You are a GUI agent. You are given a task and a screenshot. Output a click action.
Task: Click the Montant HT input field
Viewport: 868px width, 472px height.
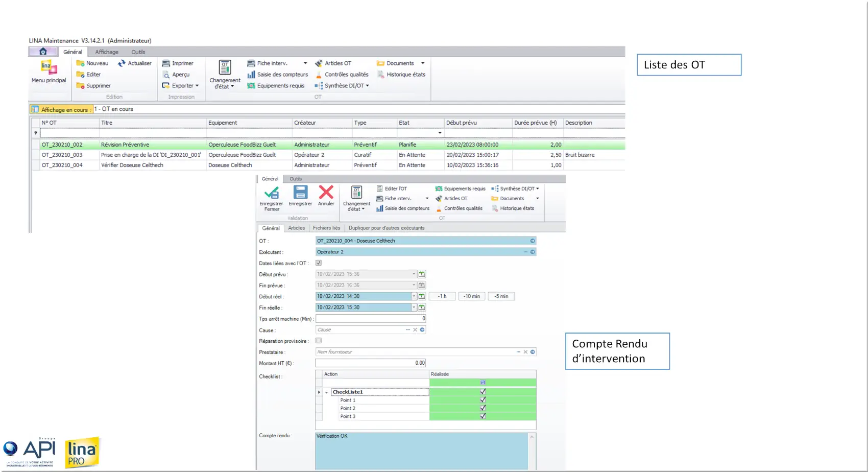point(371,363)
